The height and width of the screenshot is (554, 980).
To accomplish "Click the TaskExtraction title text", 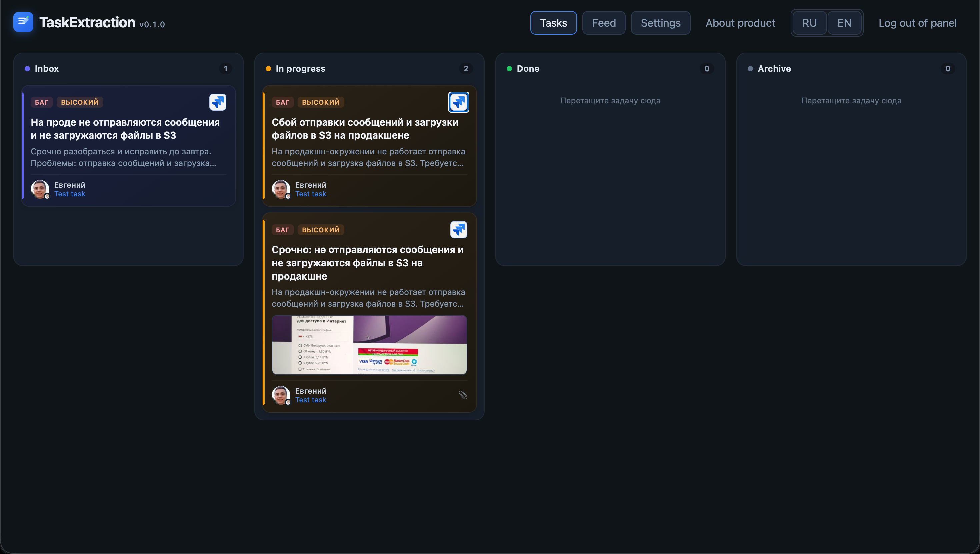I will (87, 22).
